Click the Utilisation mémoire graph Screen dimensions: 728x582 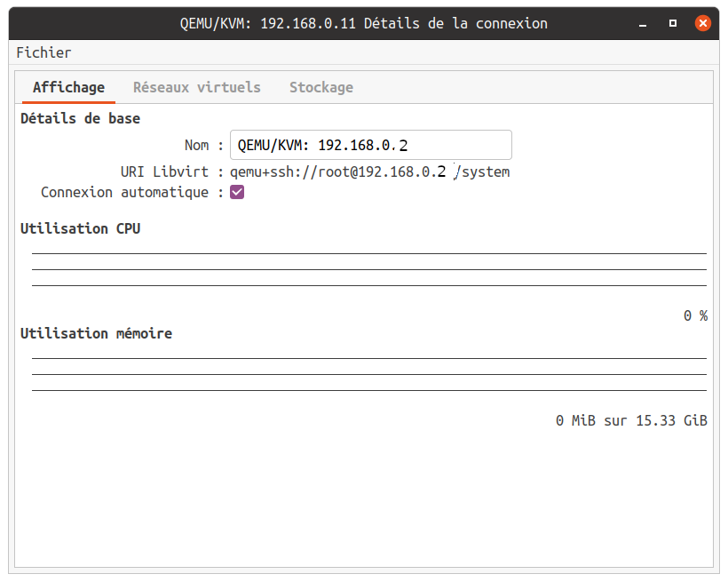click(x=368, y=374)
